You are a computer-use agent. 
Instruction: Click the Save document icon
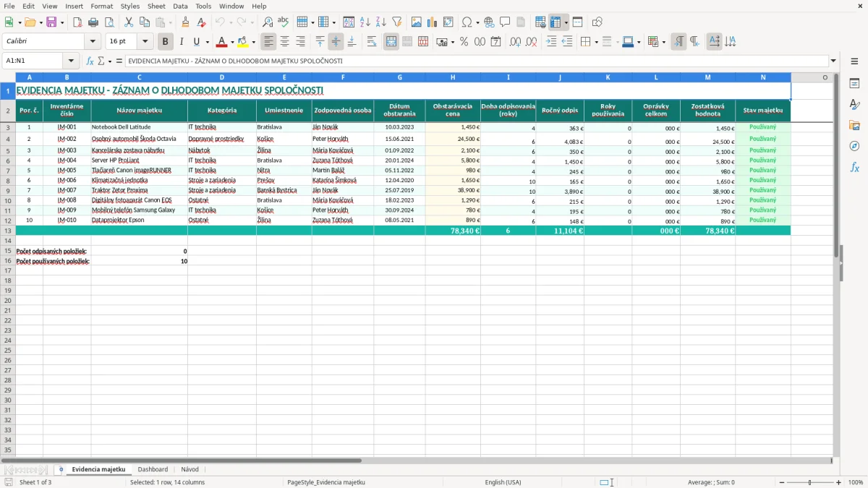point(51,22)
